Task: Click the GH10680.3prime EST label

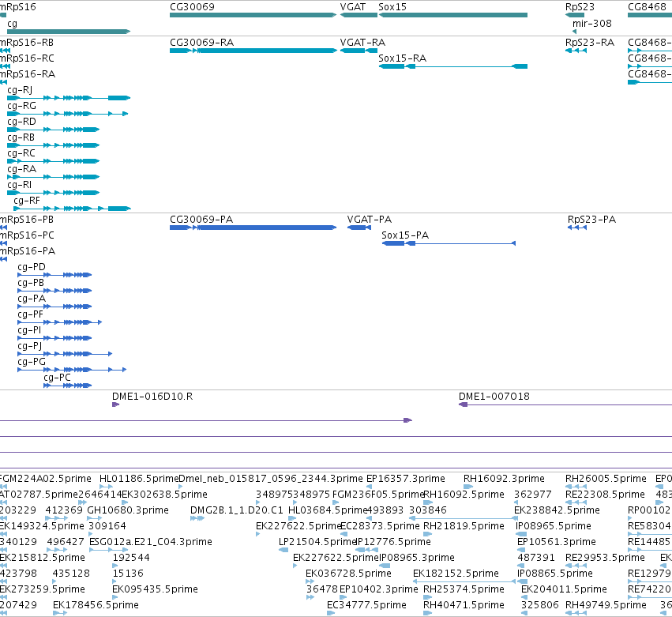Action: 128,510
